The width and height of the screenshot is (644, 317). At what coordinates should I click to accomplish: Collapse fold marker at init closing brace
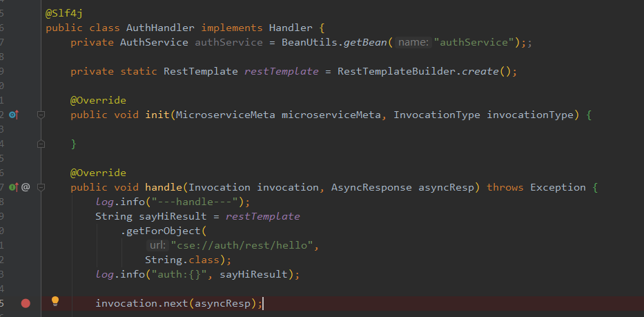click(x=41, y=144)
